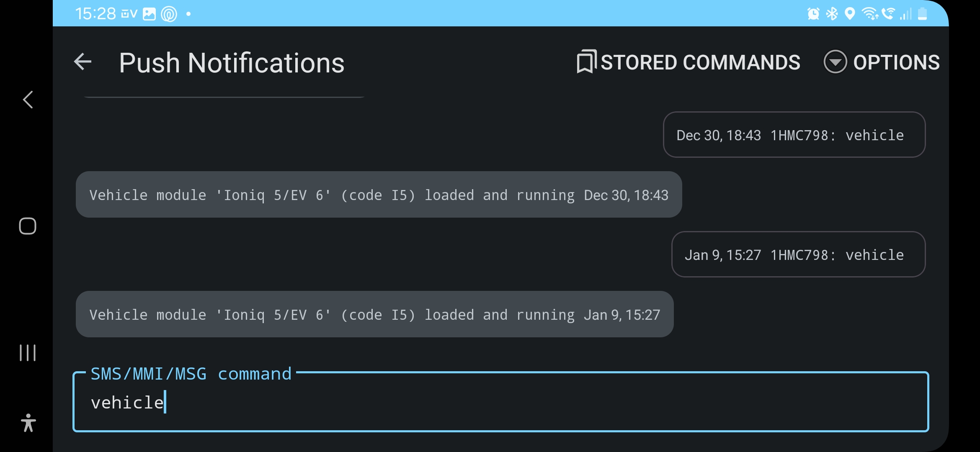
Task: Focus the SMS/MMI/MSG command input field
Action: (500, 402)
